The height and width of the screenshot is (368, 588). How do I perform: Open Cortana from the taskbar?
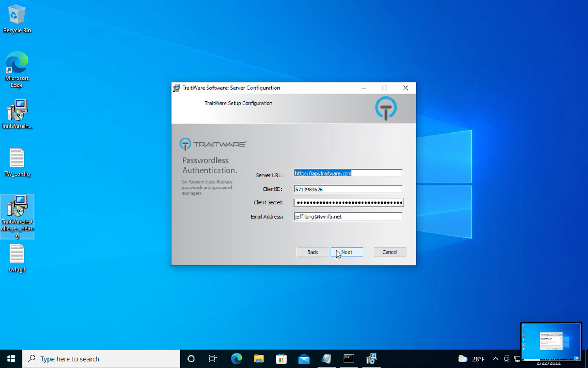click(x=191, y=359)
